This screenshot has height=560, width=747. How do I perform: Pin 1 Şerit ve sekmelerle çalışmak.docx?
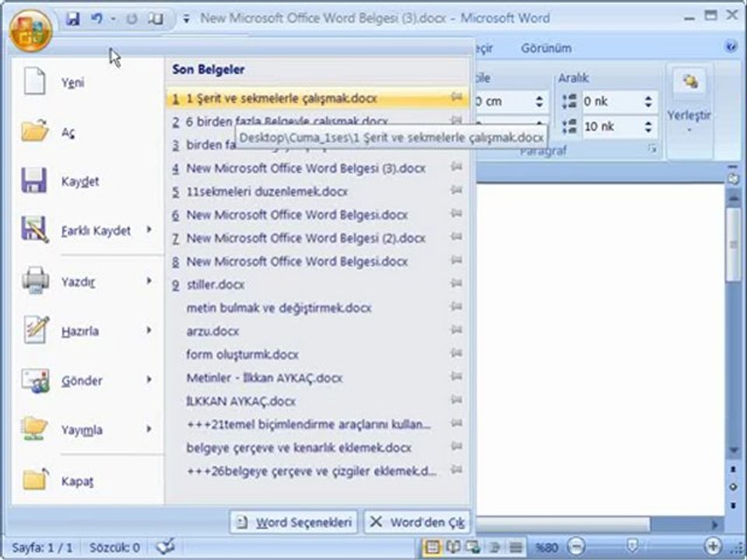coord(457,98)
